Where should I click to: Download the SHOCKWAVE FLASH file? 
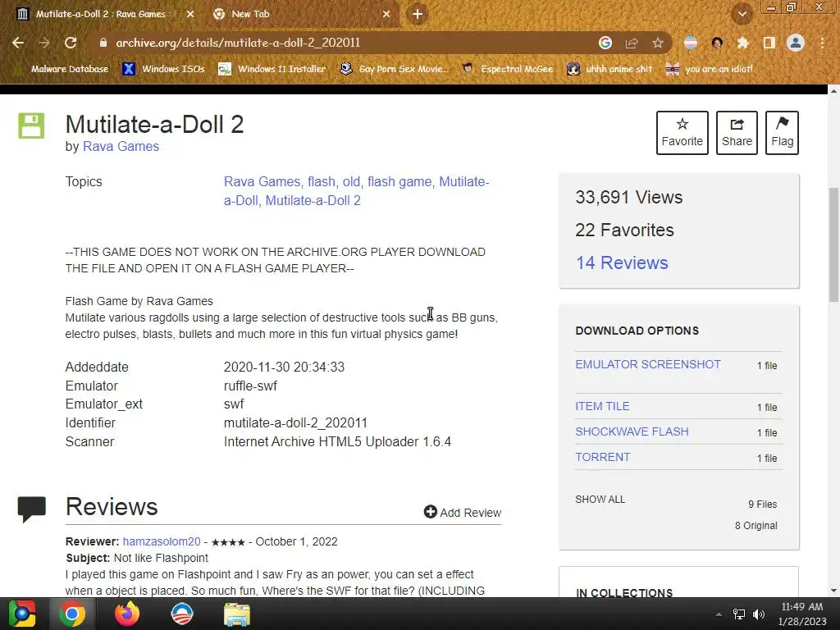(x=632, y=431)
